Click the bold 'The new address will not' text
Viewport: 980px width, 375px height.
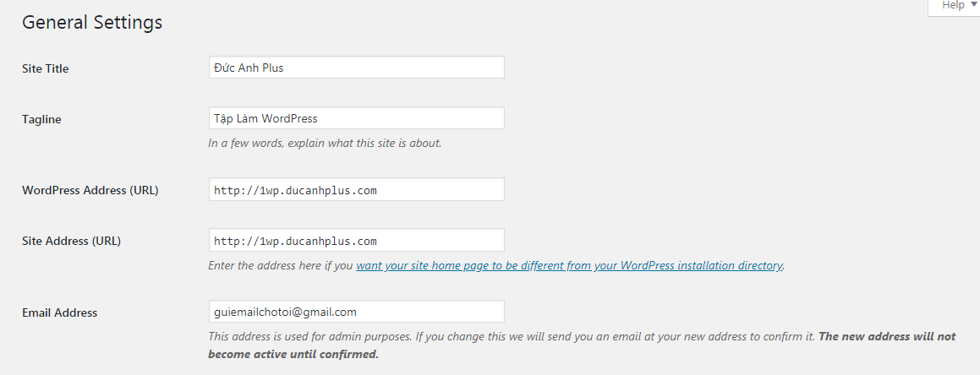pos(887,336)
